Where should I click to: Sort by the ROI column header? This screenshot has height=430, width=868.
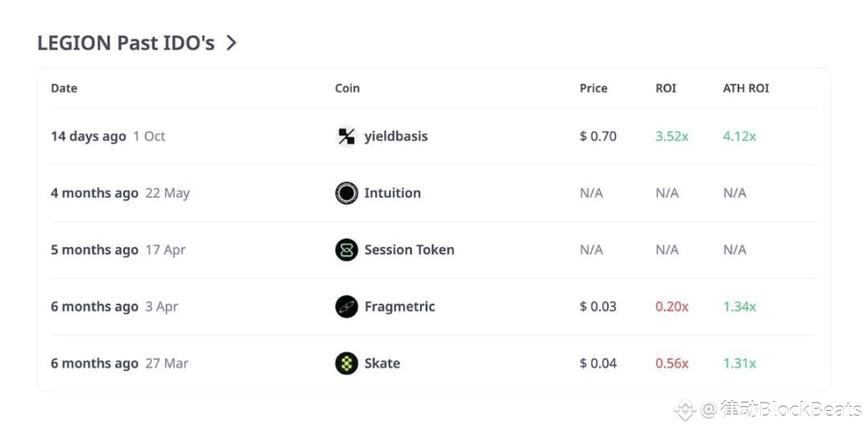point(666,88)
